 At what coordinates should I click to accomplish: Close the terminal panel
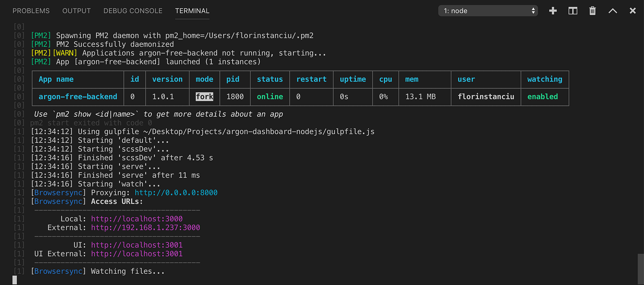633,11
